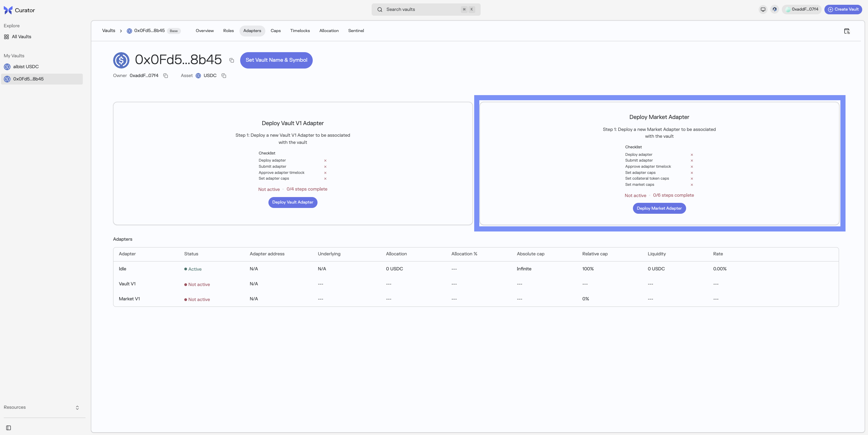
Task: Switch to the Caps tab
Action: (276, 31)
